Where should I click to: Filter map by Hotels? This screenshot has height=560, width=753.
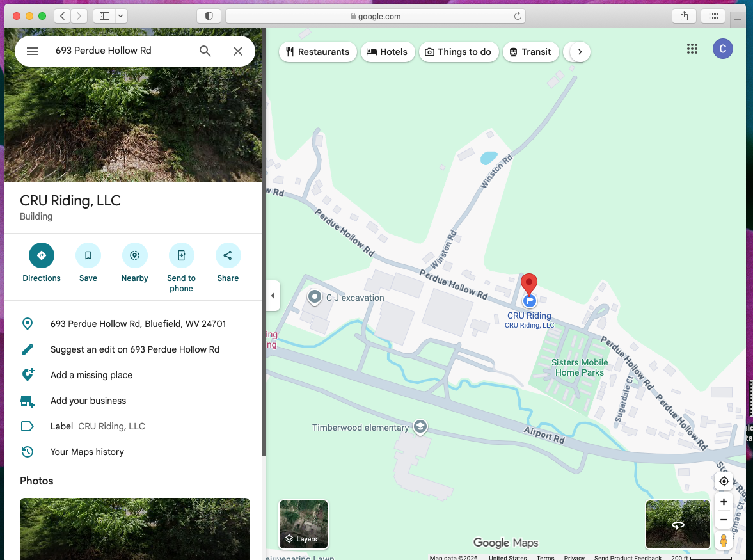pos(387,52)
